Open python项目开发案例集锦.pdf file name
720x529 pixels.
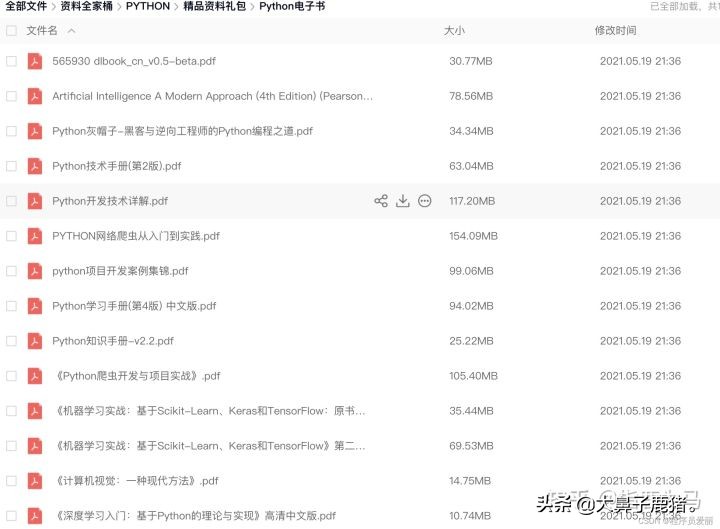[x=120, y=271]
